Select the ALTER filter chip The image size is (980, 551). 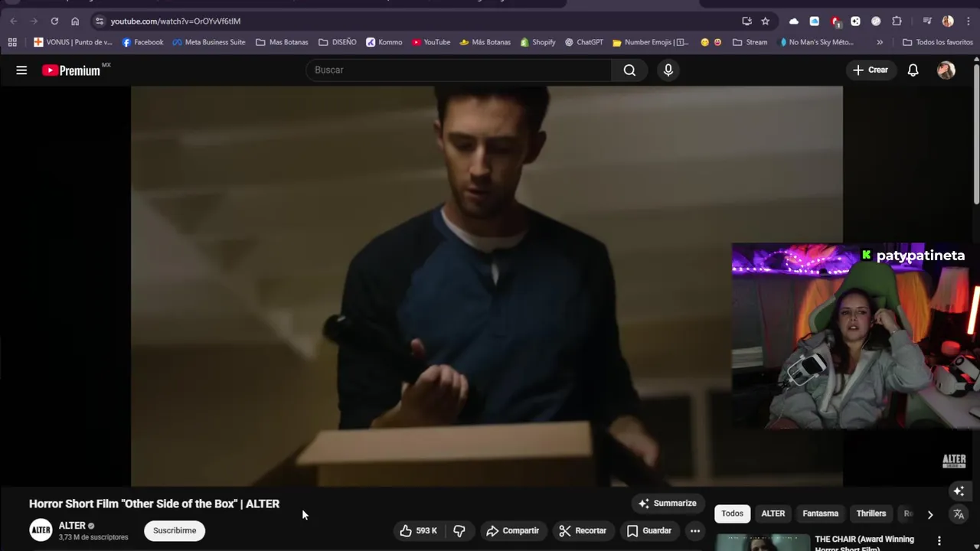click(x=773, y=514)
